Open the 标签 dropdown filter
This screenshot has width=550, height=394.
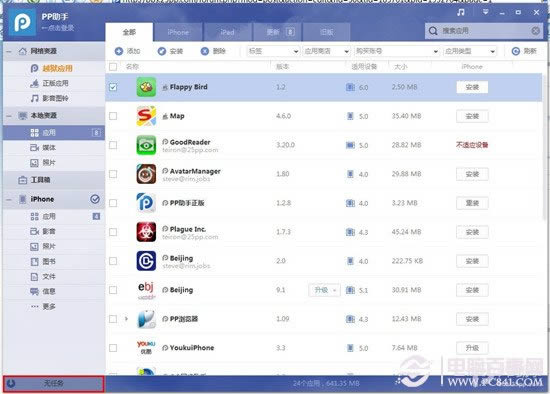(273, 51)
